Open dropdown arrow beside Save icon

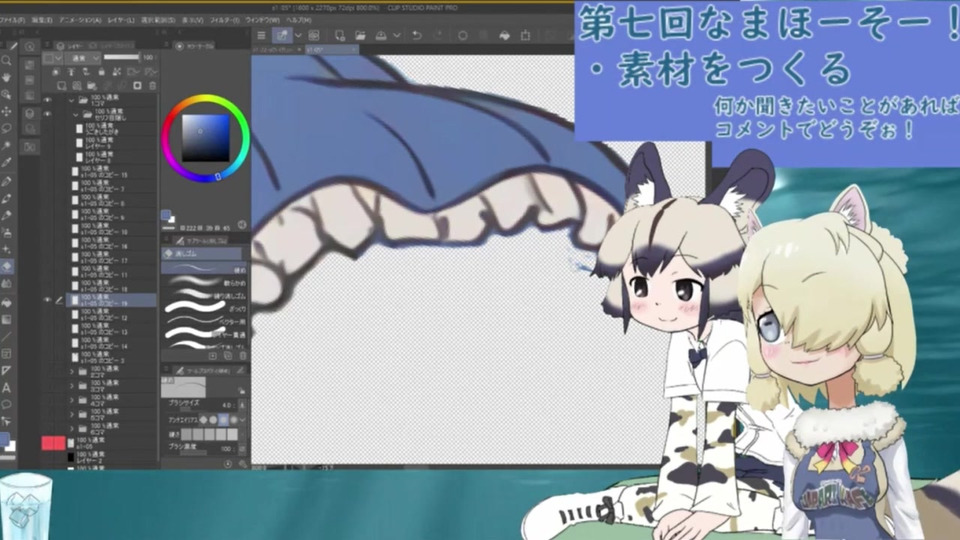pos(397,36)
